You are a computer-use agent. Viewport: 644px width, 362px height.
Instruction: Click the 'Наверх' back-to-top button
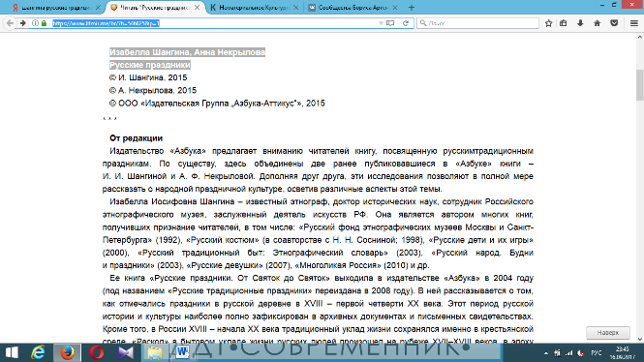(x=608, y=333)
